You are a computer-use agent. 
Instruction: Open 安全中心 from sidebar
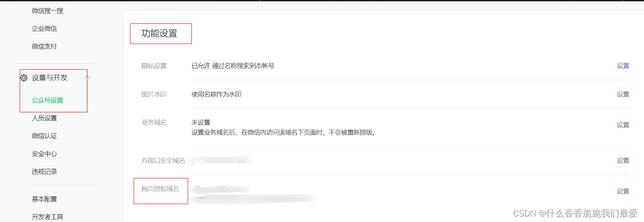tap(44, 154)
